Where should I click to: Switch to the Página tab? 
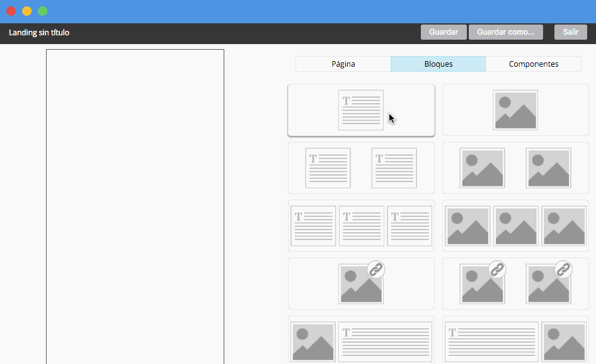[x=342, y=64]
